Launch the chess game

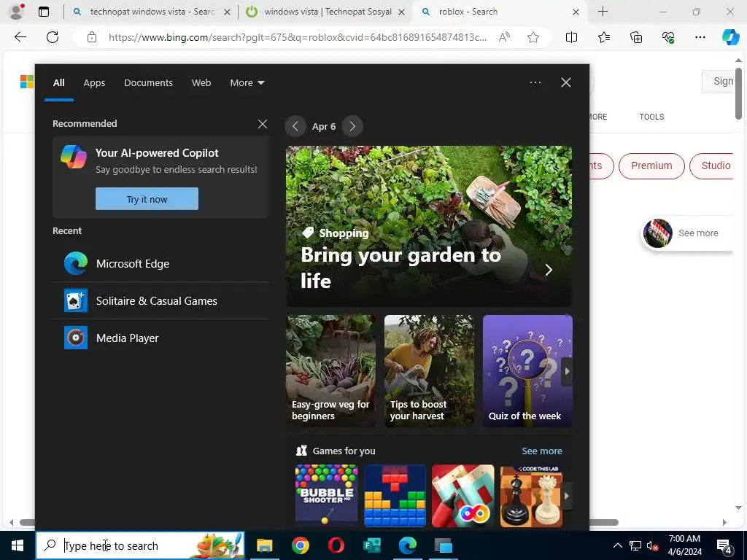pyautogui.click(x=532, y=496)
